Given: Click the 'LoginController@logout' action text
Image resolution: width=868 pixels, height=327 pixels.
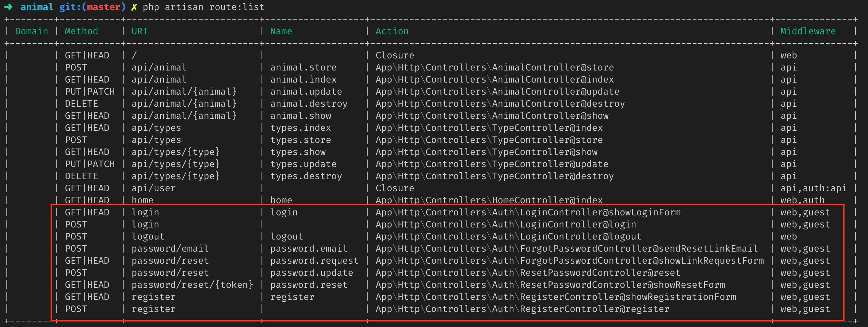Looking at the screenshot, I should pos(581,237).
